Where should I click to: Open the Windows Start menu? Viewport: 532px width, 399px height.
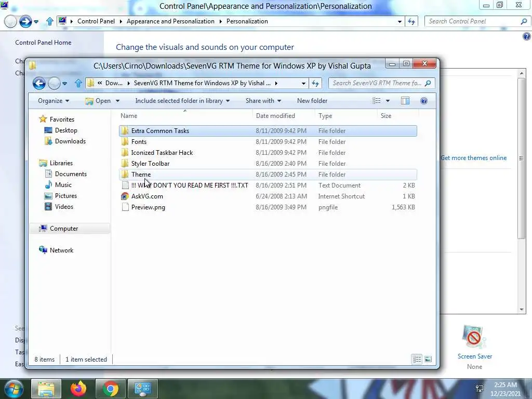14,389
